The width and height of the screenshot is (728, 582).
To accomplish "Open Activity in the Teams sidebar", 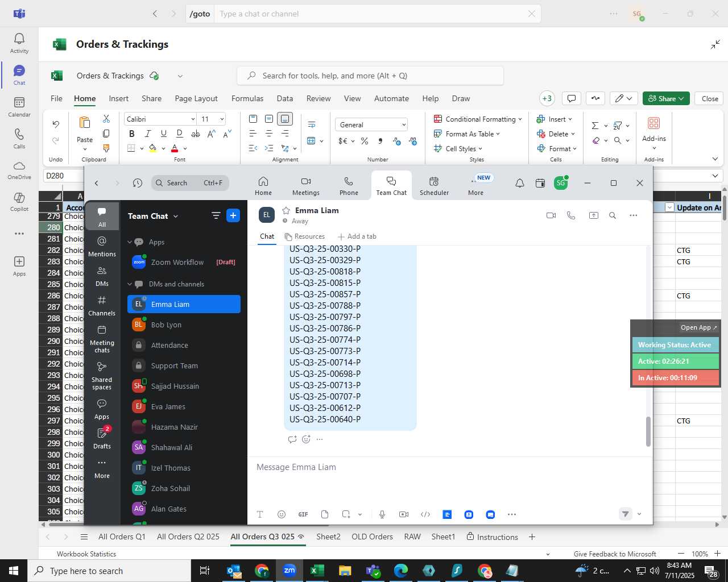I will [19, 43].
